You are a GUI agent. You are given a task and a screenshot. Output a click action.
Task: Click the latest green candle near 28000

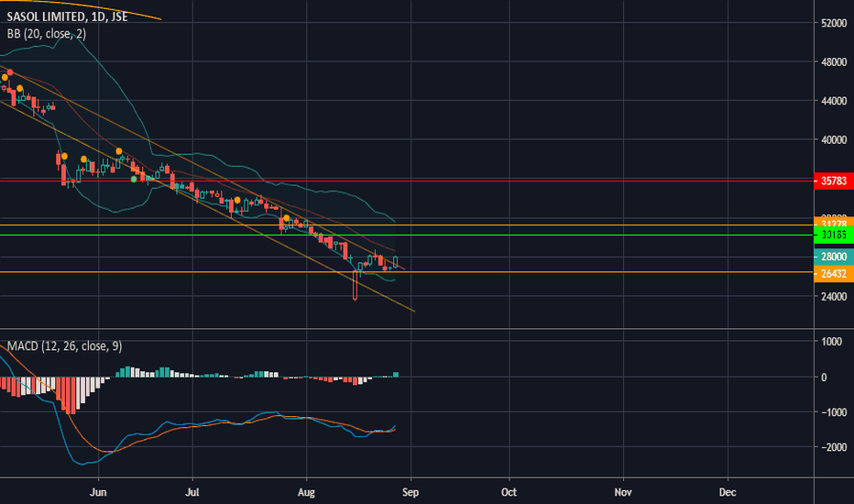click(396, 261)
